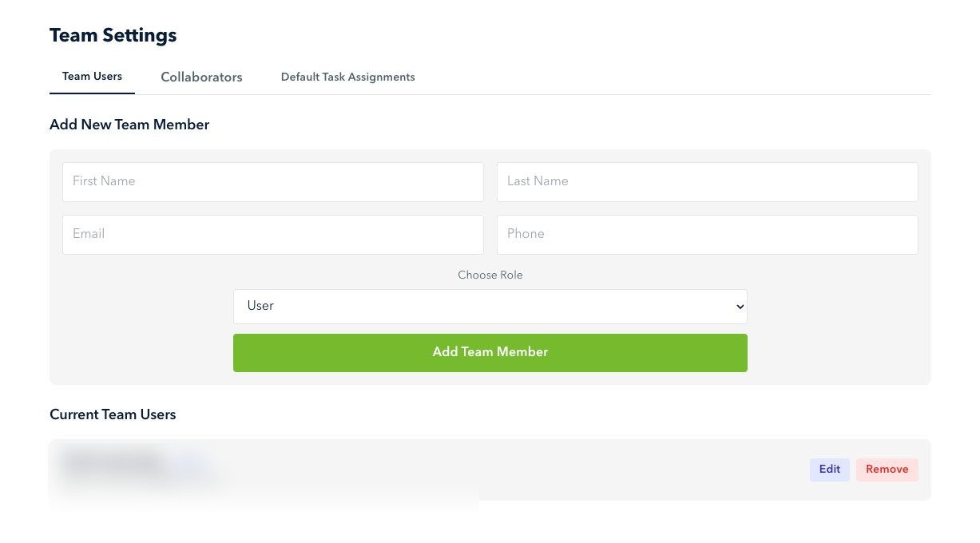Select the first user's row in the list
This screenshot has height=543, width=980.
pyautogui.click(x=490, y=470)
